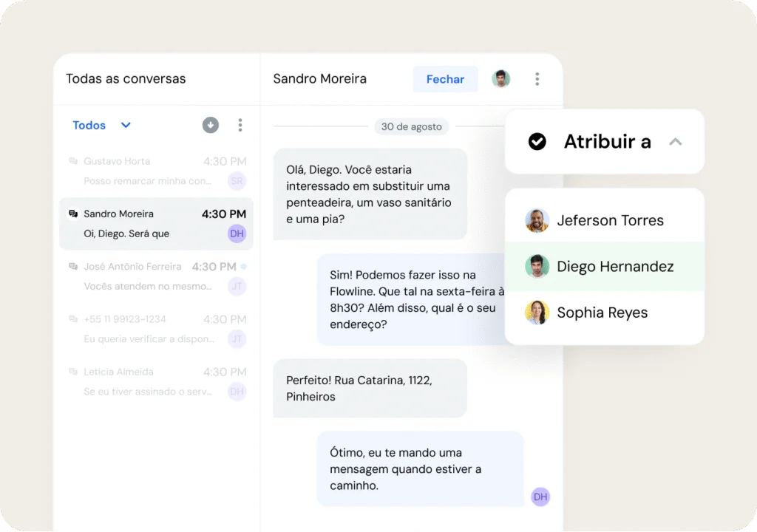This screenshot has height=532, width=757.
Task: Open the Todos filter dropdown
Action: click(101, 125)
